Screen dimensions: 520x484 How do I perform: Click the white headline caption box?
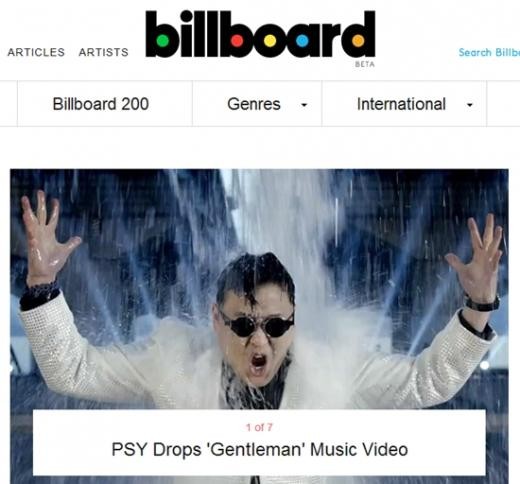click(259, 442)
